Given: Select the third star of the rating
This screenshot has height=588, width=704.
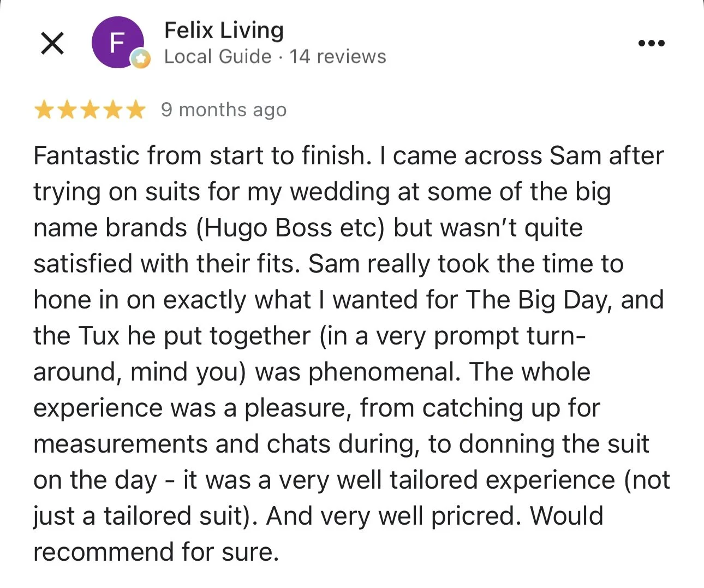Looking at the screenshot, I should [x=90, y=110].
